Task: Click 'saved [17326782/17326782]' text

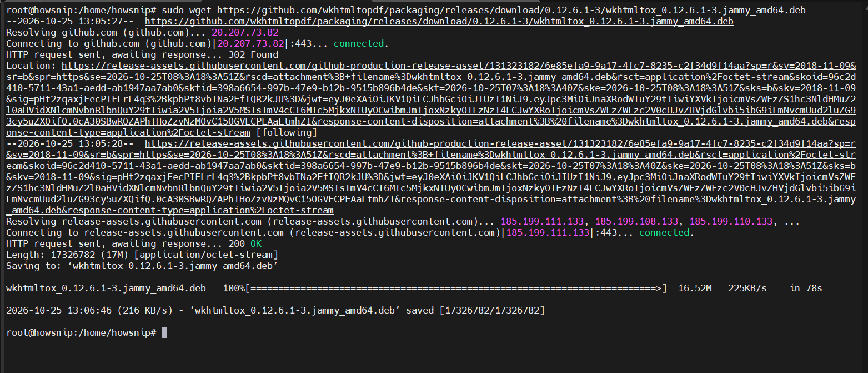Action: pyautogui.click(x=475, y=310)
